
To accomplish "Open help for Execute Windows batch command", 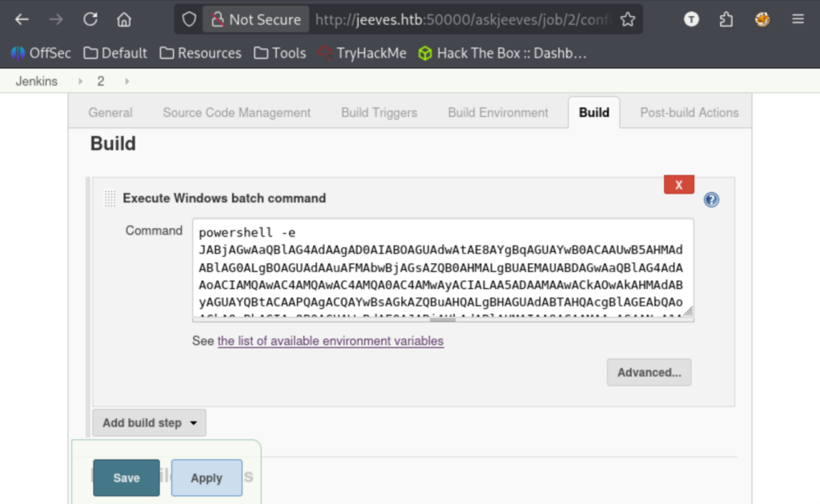I will (711, 200).
